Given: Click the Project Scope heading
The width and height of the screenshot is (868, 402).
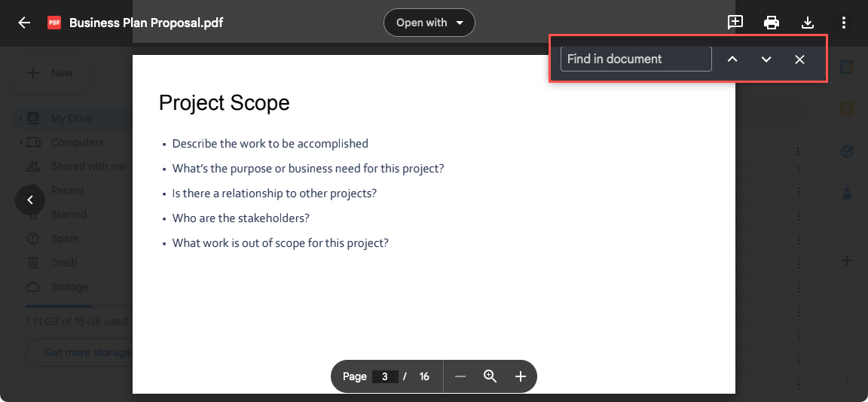Looking at the screenshot, I should point(225,103).
